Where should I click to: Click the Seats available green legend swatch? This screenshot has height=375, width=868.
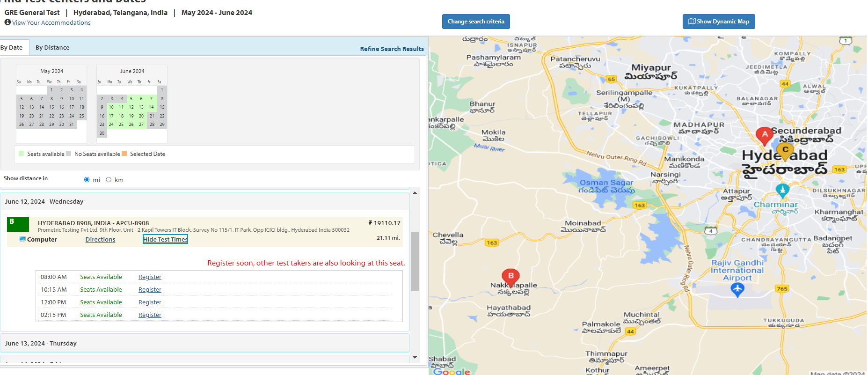click(x=21, y=154)
